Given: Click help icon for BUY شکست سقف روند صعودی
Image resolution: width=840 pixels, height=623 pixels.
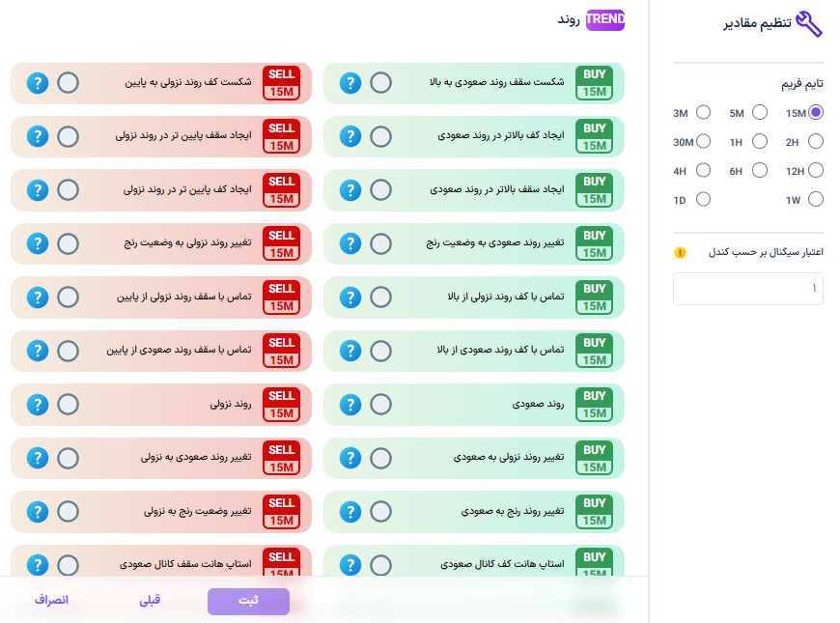Looking at the screenshot, I should (350, 83).
